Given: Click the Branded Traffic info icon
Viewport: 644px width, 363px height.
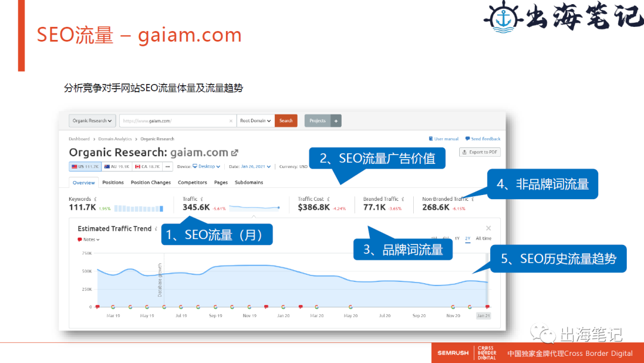Looking at the screenshot, I should click(403, 199).
